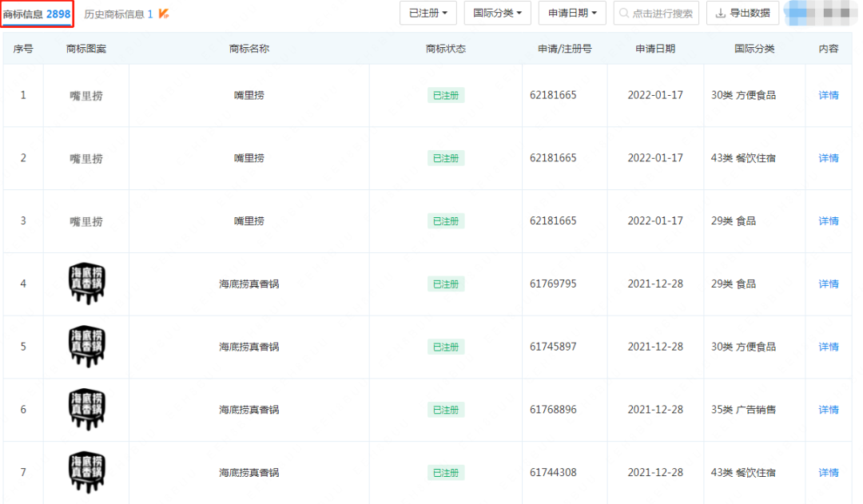Click 43类 餐饮住宿 in row 7
The height and width of the screenshot is (504, 863).
point(744,473)
